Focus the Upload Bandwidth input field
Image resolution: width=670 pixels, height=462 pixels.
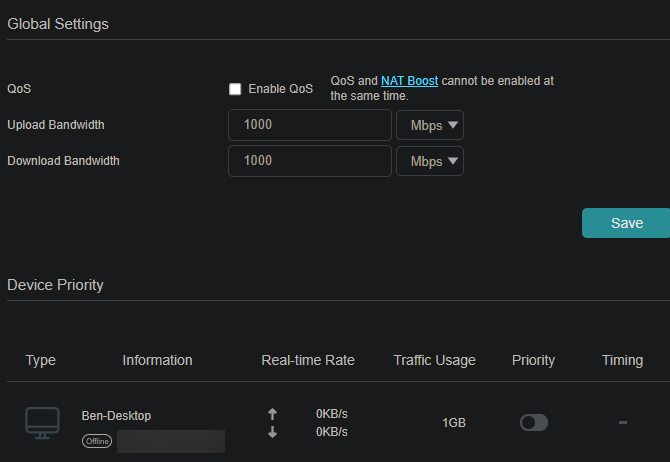tap(310, 125)
